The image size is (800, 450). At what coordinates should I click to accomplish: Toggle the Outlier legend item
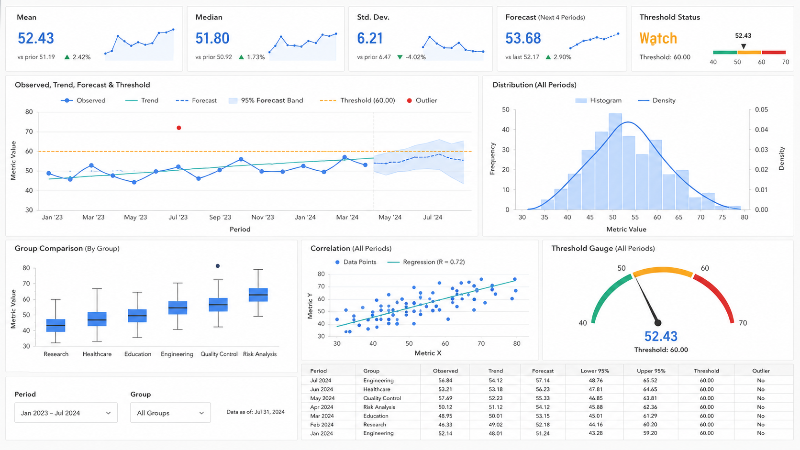[x=422, y=101]
